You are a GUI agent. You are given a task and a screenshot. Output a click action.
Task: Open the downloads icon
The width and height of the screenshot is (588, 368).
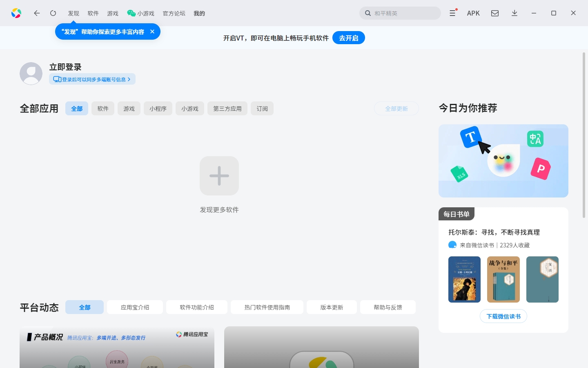click(514, 13)
